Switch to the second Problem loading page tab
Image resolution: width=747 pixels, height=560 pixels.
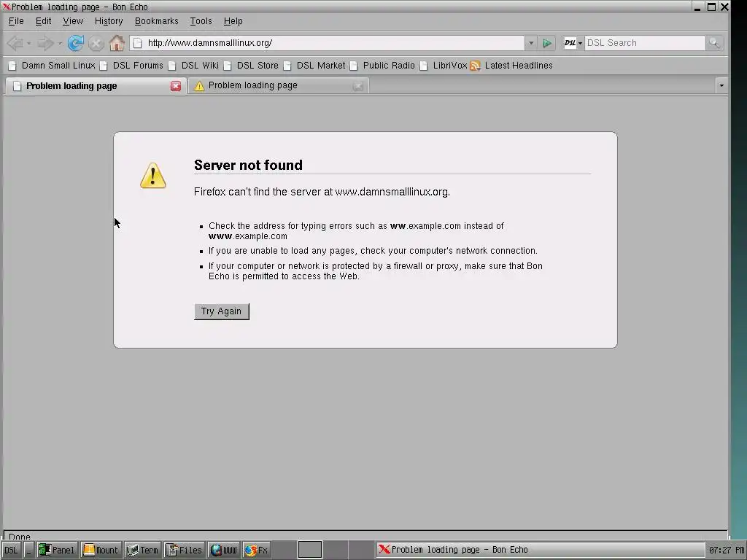[278, 86]
